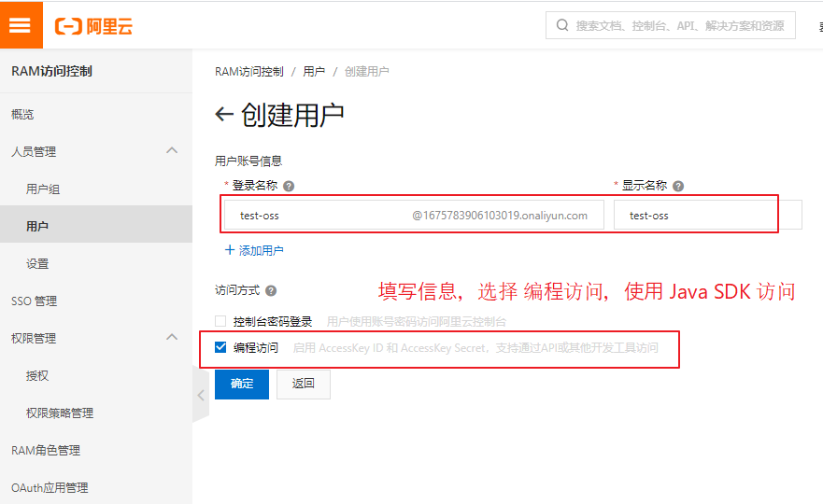Click the 添加用户 link

click(x=262, y=251)
